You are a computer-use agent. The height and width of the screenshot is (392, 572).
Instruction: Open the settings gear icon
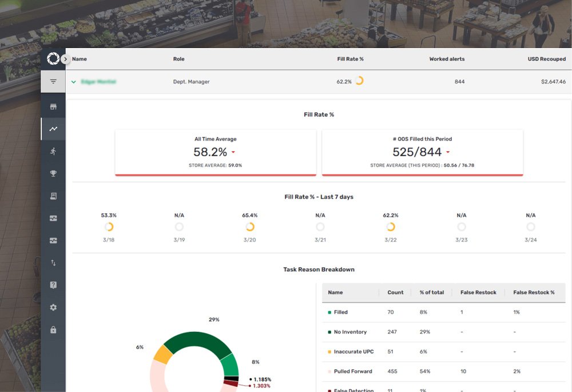click(x=53, y=307)
